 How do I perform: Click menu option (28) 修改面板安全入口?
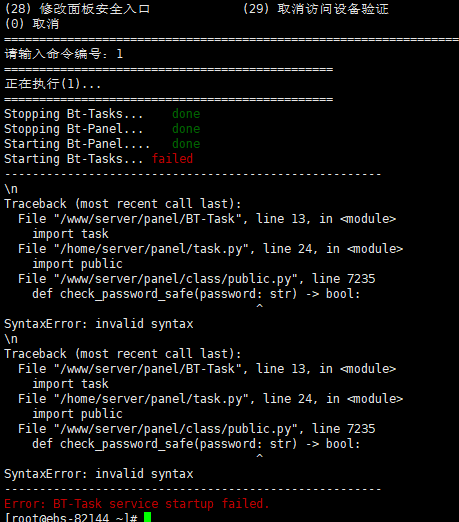77,9
